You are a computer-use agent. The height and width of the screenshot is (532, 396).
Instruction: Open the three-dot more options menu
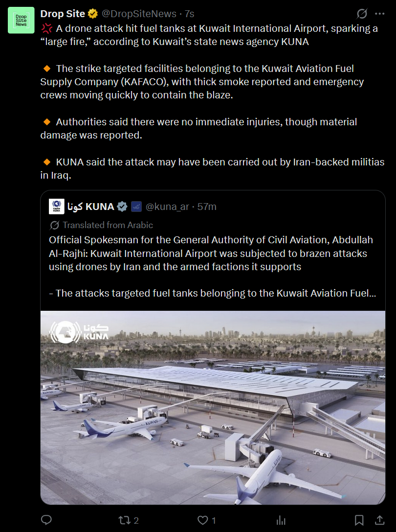click(x=379, y=14)
